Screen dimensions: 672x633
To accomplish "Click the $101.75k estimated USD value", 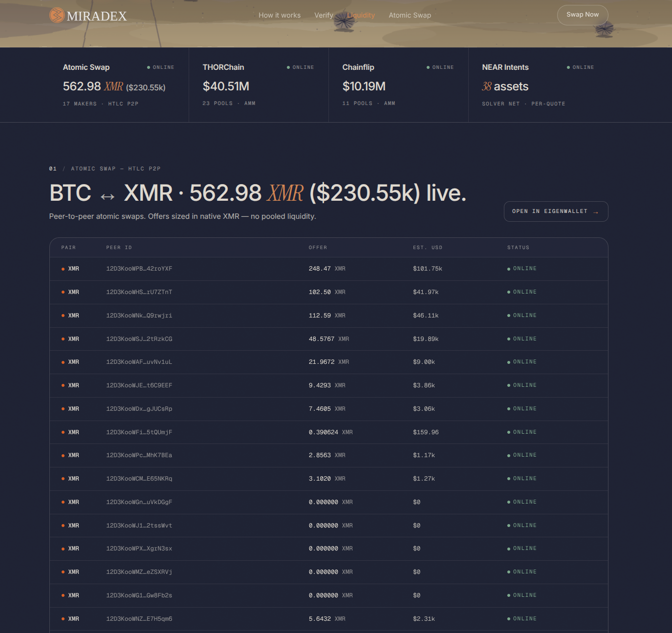I will (x=428, y=269).
